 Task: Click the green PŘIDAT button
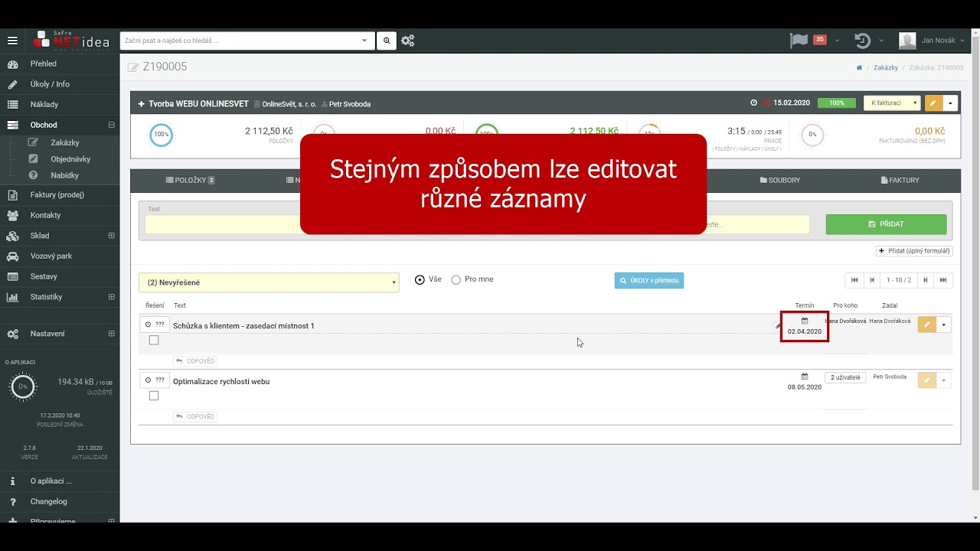coord(886,224)
